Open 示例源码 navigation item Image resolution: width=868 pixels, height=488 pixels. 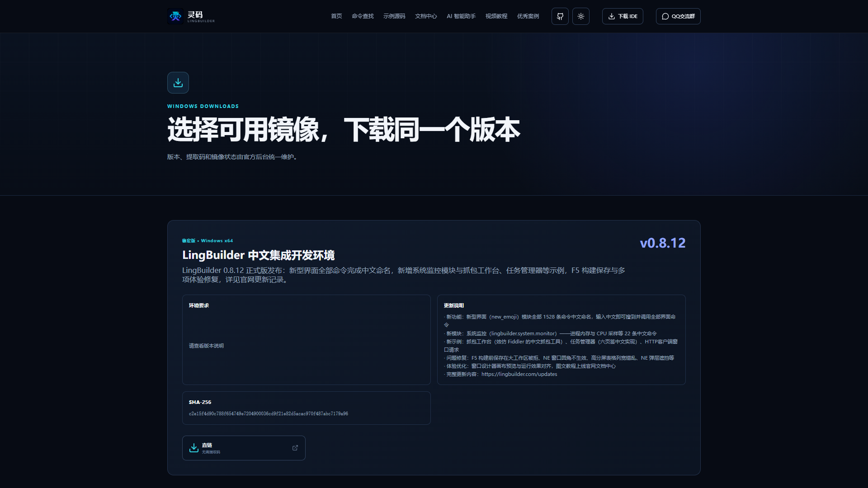394,16
